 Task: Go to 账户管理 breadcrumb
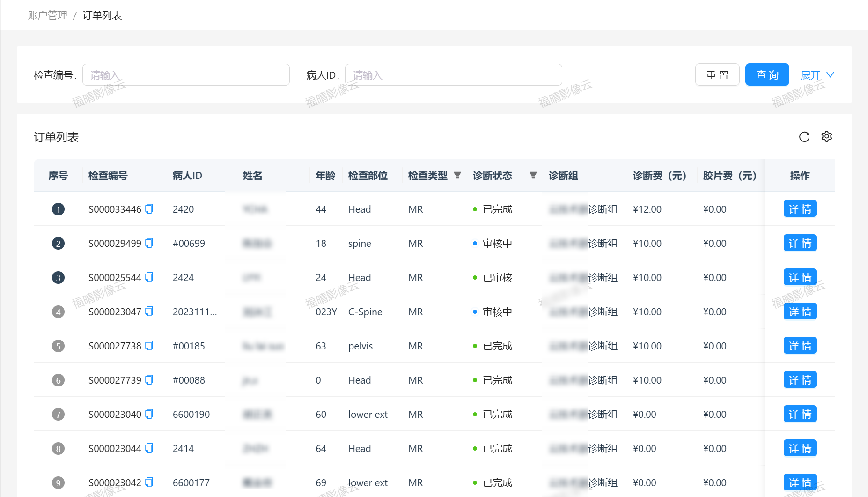tap(48, 15)
